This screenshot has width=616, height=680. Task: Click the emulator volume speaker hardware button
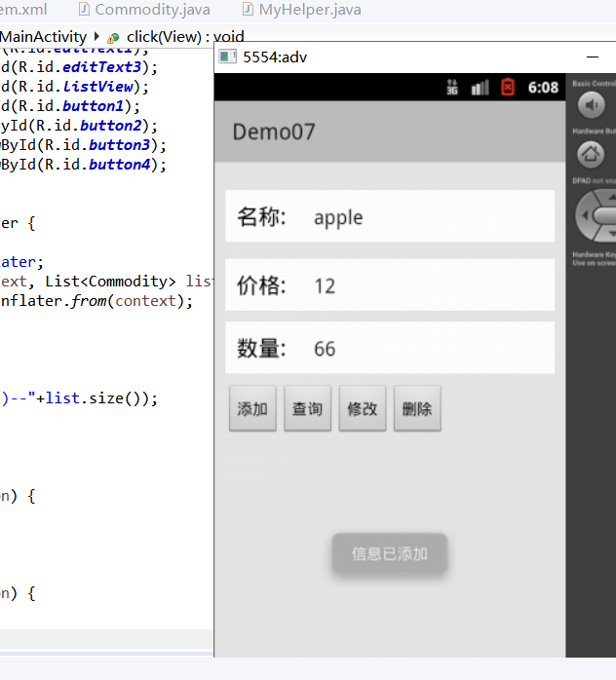pos(591,105)
